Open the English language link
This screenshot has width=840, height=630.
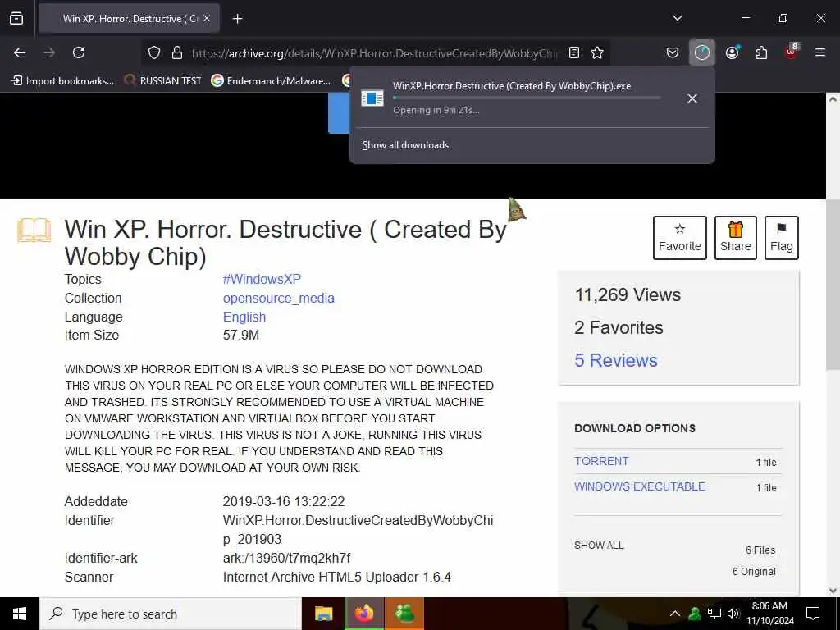click(x=244, y=317)
